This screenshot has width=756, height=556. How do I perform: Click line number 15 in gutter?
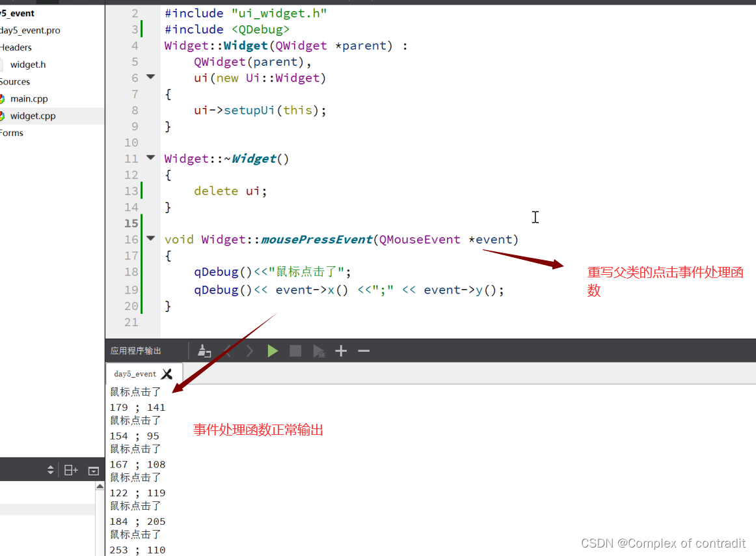pyautogui.click(x=131, y=223)
